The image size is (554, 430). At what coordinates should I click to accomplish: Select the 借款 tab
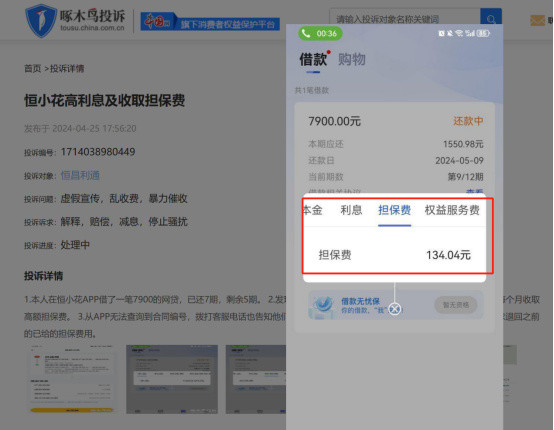point(313,59)
